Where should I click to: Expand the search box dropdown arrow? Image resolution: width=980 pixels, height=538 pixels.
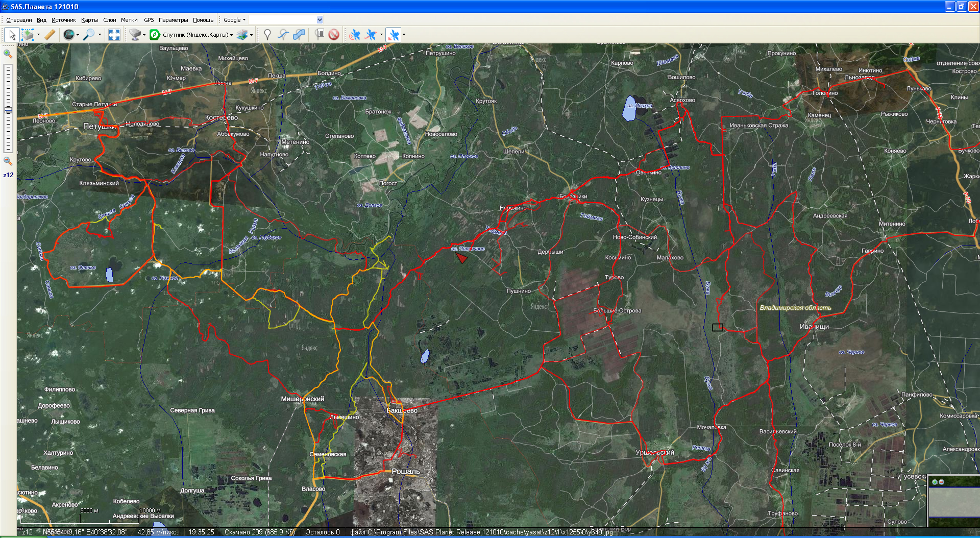[x=320, y=20]
